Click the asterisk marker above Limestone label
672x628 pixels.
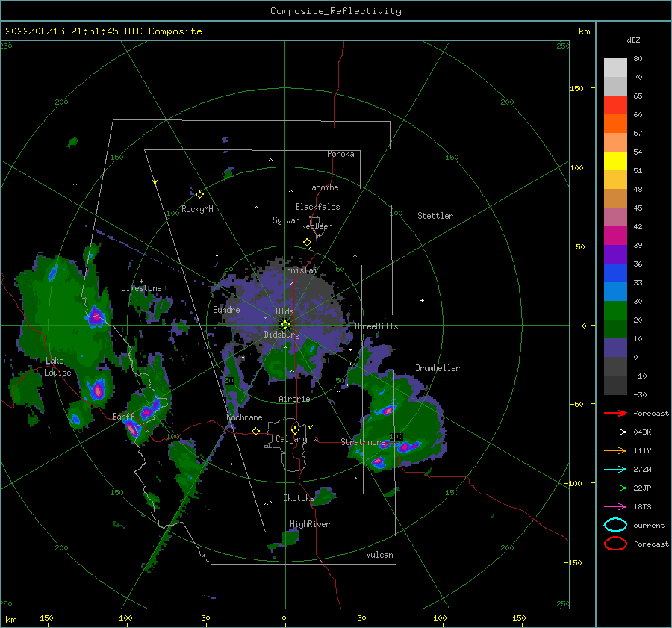pyautogui.click(x=141, y=282)
